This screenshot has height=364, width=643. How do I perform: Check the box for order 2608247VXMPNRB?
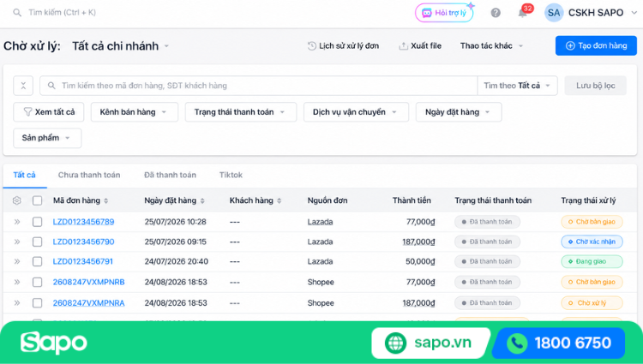click(x=38, y=282)
